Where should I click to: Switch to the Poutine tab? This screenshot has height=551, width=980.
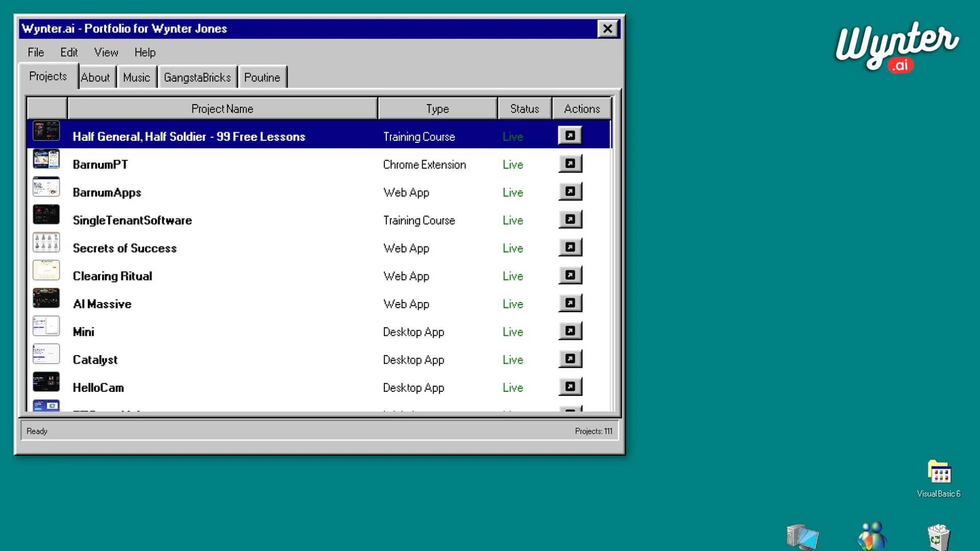tap(262, 77)
